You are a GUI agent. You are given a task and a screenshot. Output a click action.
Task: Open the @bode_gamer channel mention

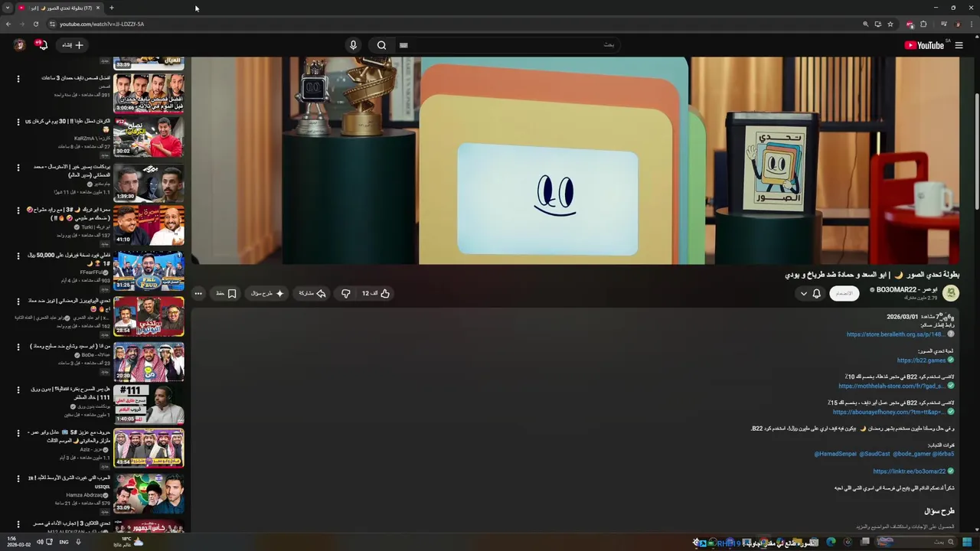coord(911,454)
